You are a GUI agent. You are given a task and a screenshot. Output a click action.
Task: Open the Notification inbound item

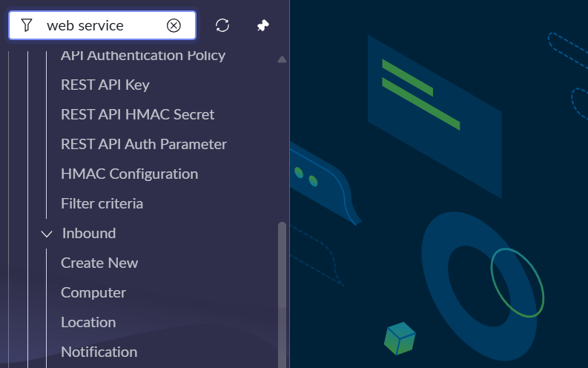click(x=99, y=352)
